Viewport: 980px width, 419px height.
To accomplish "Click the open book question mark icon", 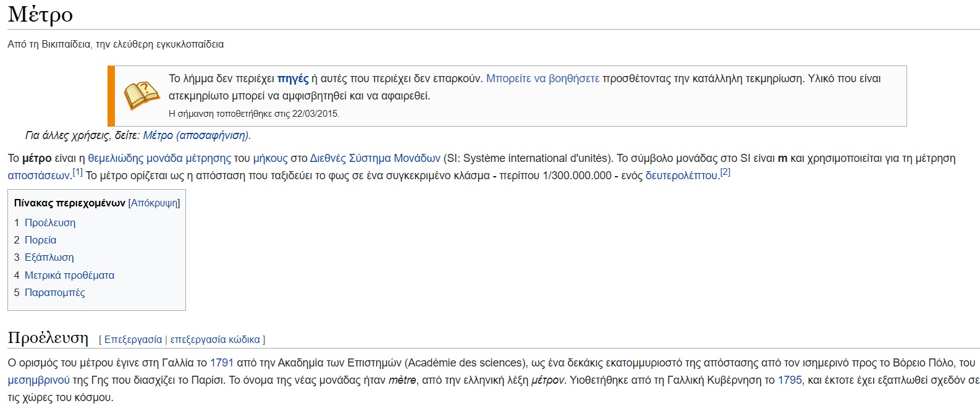I will pos(142,96).
